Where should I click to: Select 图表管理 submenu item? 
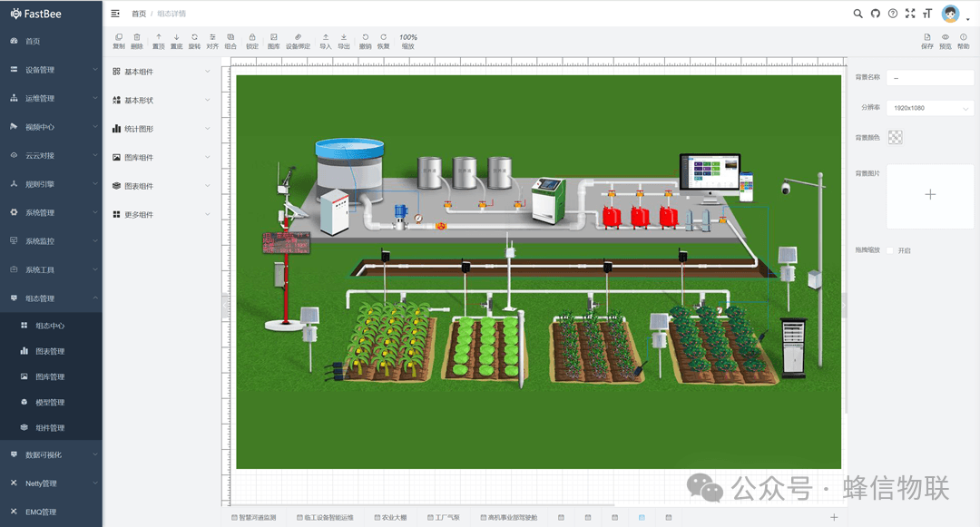point(51,352)
